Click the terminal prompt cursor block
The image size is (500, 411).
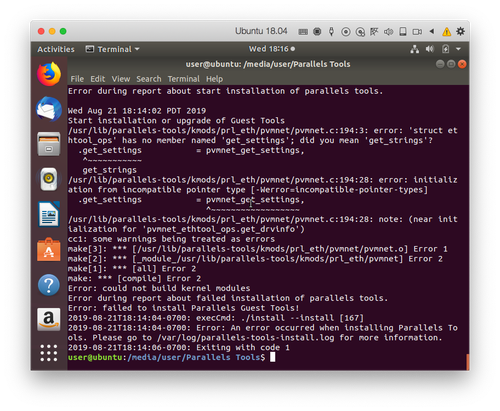click(273, 357)
